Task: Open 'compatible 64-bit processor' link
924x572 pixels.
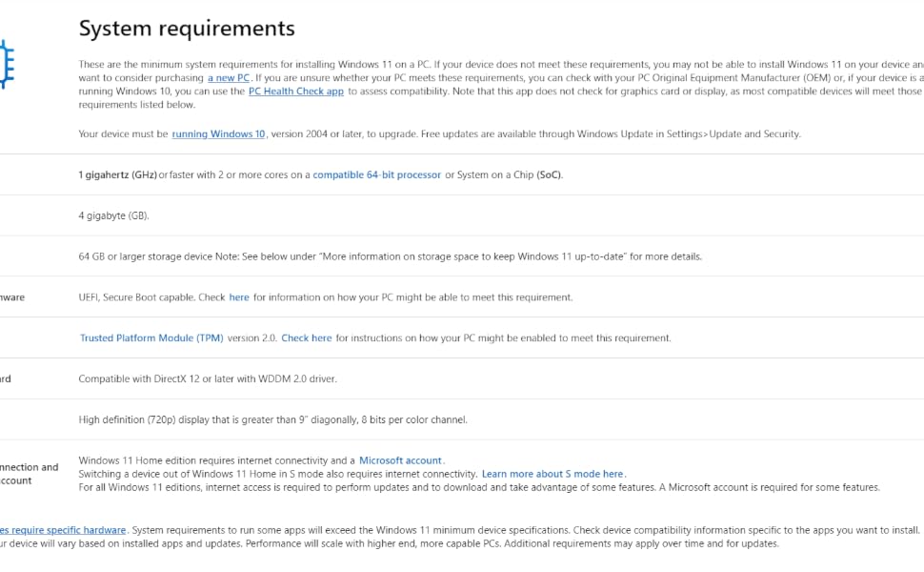Action: [x=376, y=174]
